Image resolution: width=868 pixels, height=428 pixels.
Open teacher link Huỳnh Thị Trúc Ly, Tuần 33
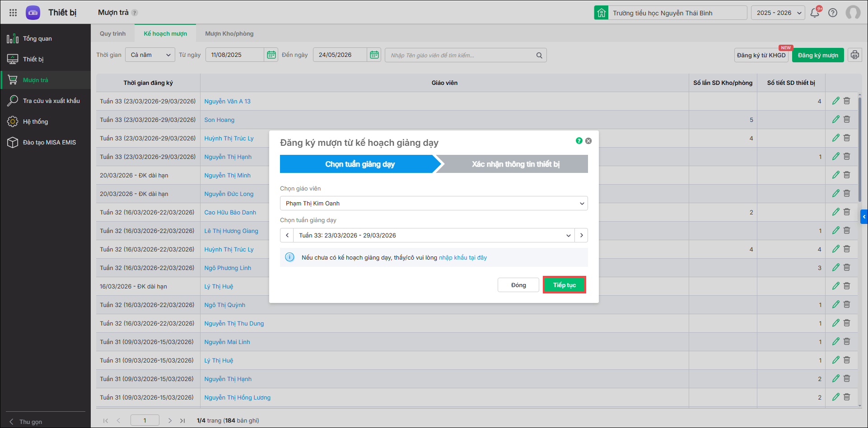click(229, 138)
